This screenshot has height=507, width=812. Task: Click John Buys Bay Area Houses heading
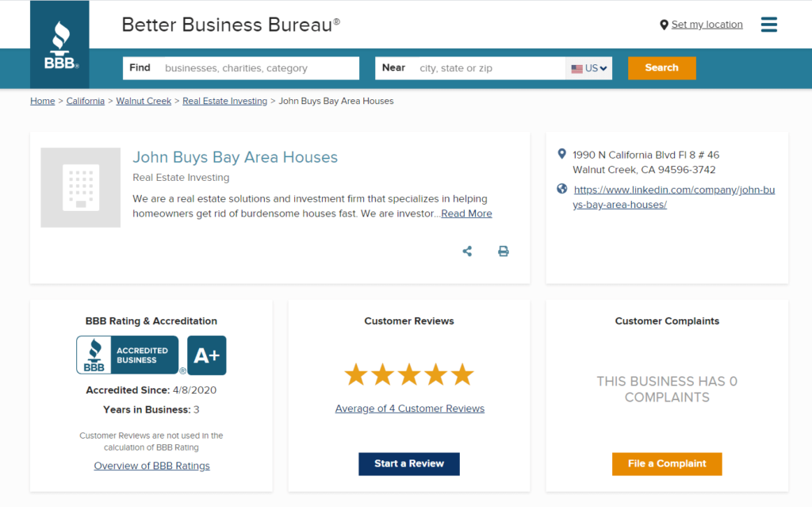(235, 157)
